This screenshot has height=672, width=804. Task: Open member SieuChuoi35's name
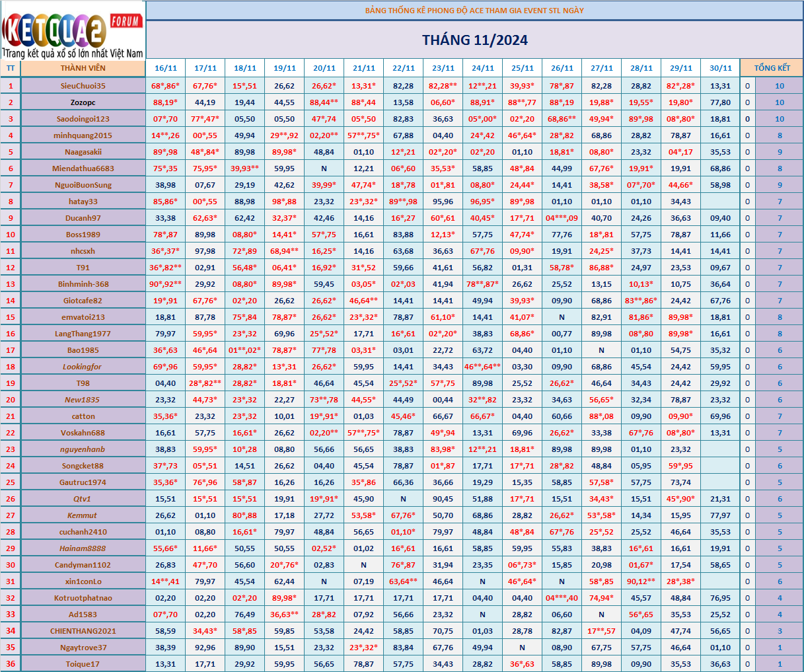coord(83,86)
